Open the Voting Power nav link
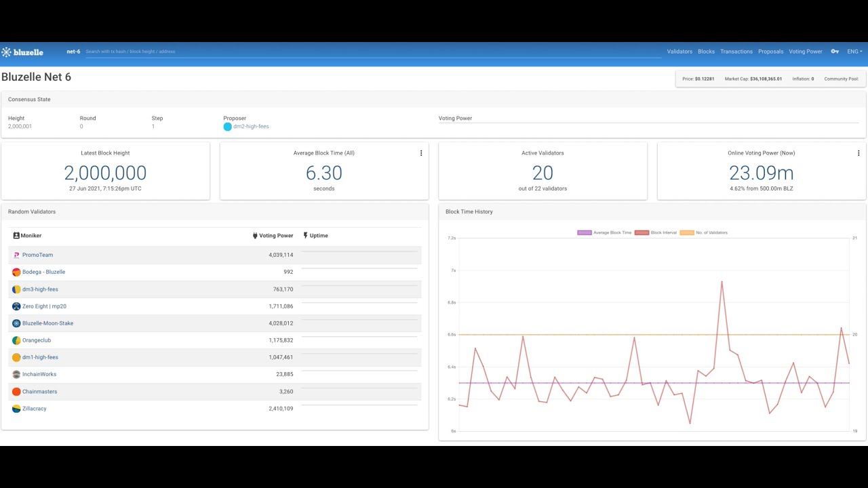Screen dimensions: 868x488 point(806,52)
